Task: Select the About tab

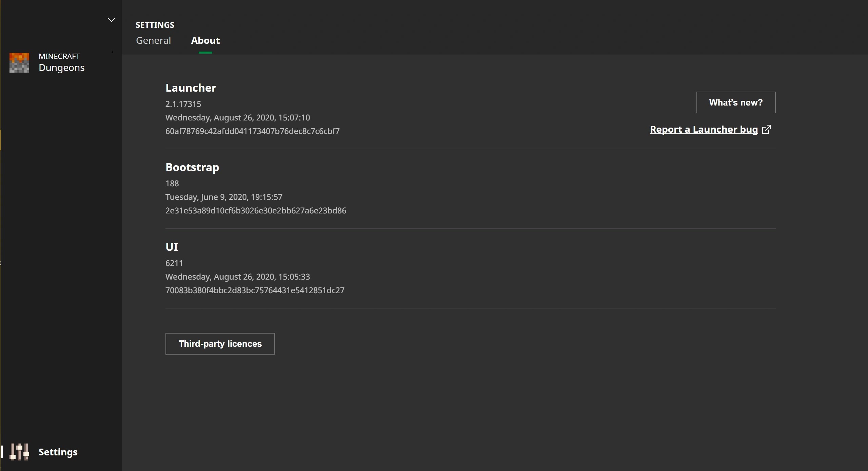Action: 205,40
